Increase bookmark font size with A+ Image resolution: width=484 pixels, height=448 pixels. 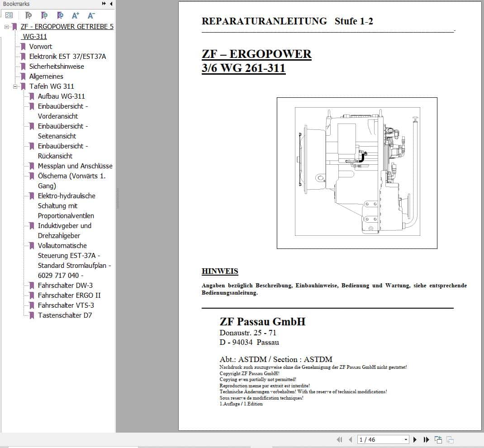click(x=76, y=15)
